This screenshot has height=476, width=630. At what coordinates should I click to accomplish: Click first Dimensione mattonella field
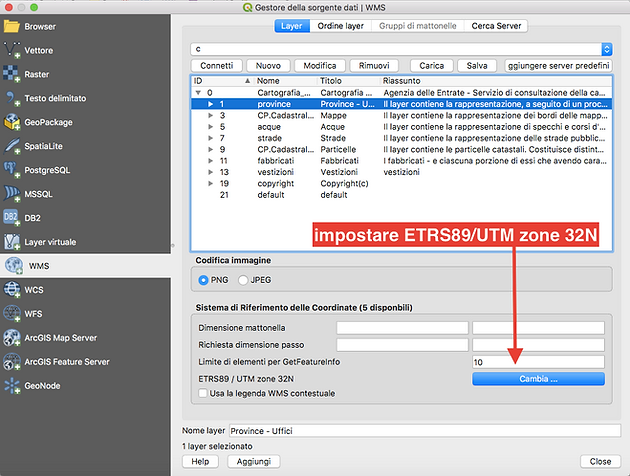coord(402,328)
